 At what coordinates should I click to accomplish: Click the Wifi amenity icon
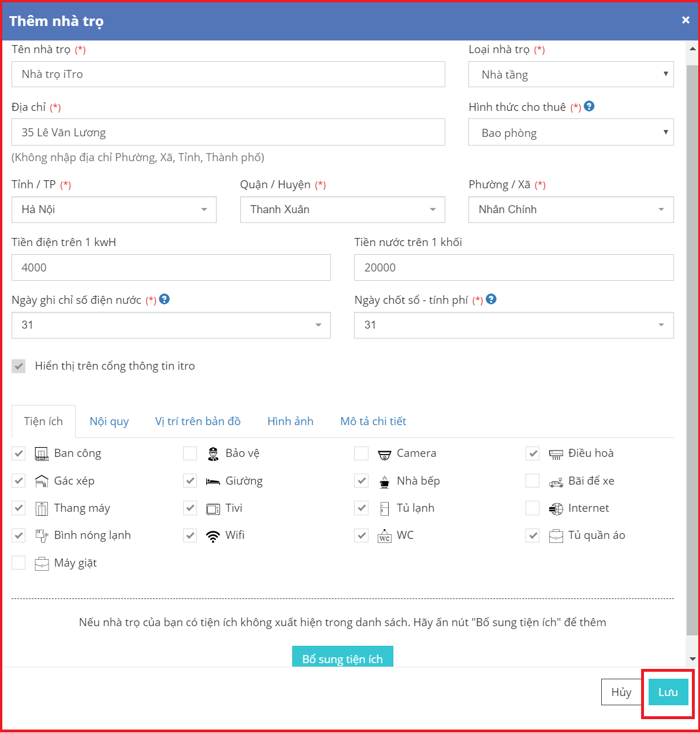click(x=213, y=536)
